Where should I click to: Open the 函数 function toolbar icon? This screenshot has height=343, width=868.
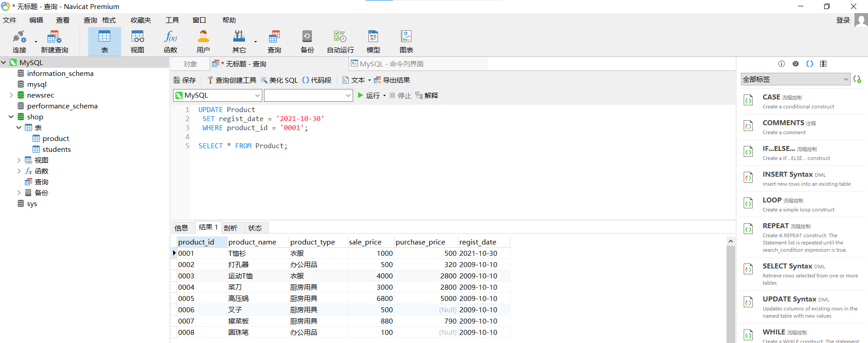(170, 42)
